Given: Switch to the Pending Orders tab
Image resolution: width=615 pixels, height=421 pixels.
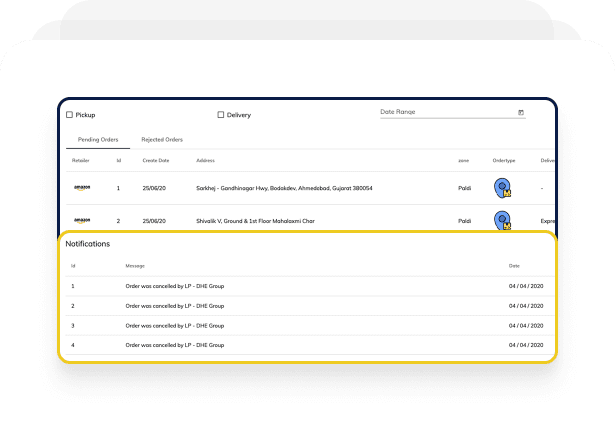Looking at the screenshot, I should [x=98, y=140].
